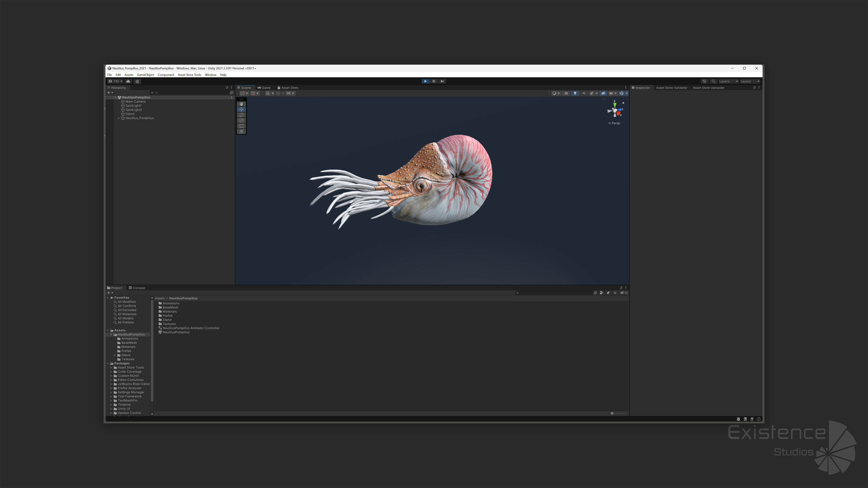
Task: Toggle Persp projection mode label
Action: [614, 123]
